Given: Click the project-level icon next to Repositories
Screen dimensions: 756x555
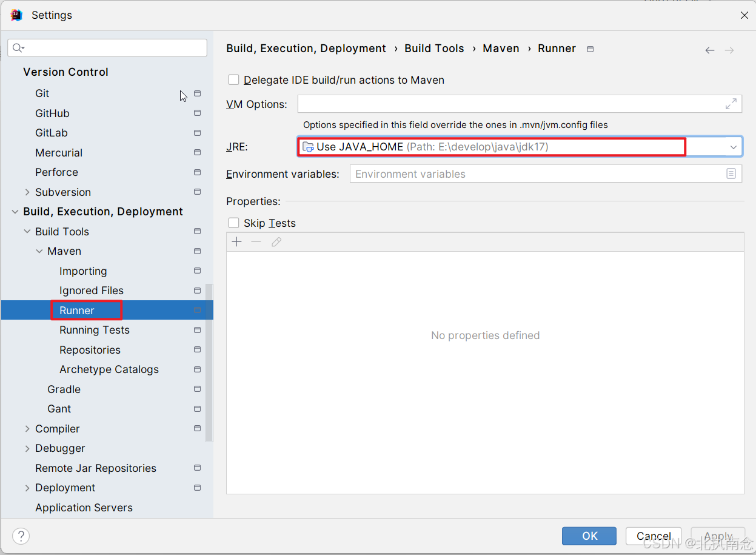Looking at the screenshot, I should (x=197, y=350).
